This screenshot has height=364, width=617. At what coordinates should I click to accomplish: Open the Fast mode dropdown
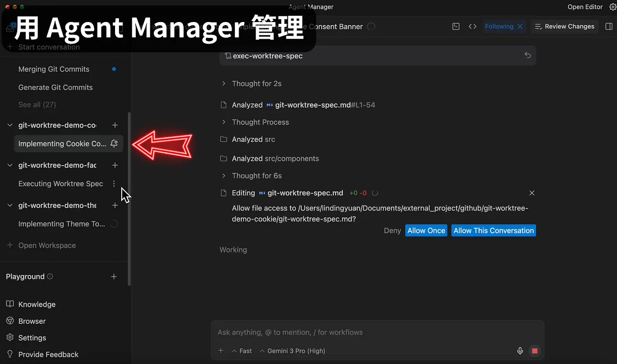tap(242, 351)
